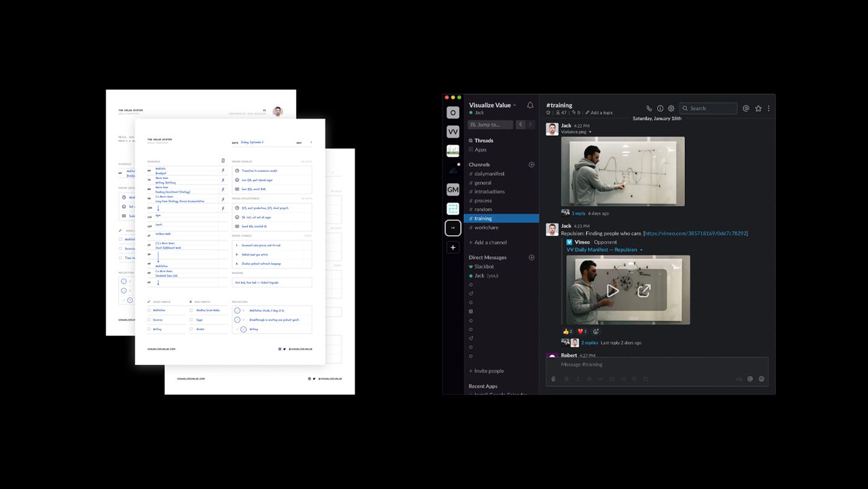Add a reaction to Jack's Vimeo message
This screenshot has height=489, width=868.
(596, 331)
